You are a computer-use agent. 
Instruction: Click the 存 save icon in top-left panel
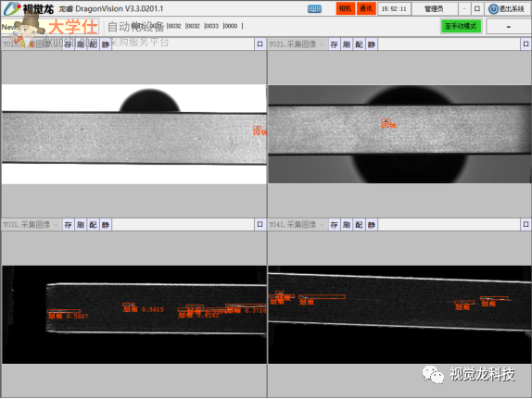click(69, 44)
